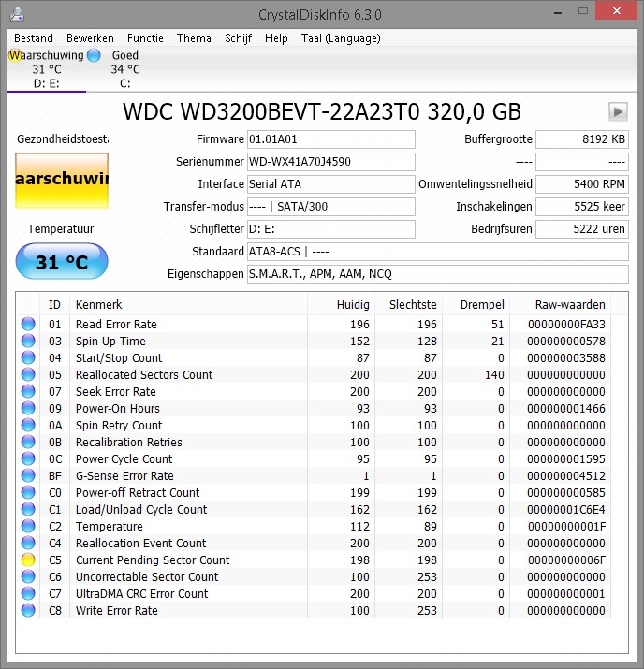Click the Eigenschappen field with S.M.A.R.T.
644x669 pixels.
point(438,274)
